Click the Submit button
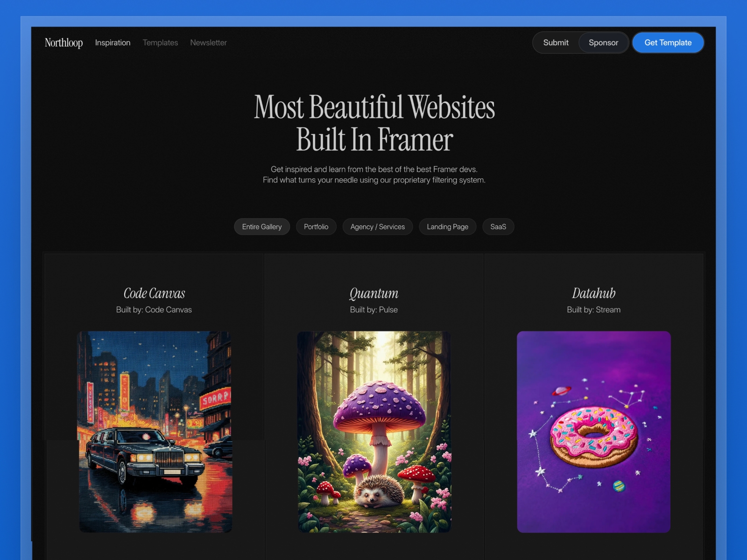 point(556,42)
